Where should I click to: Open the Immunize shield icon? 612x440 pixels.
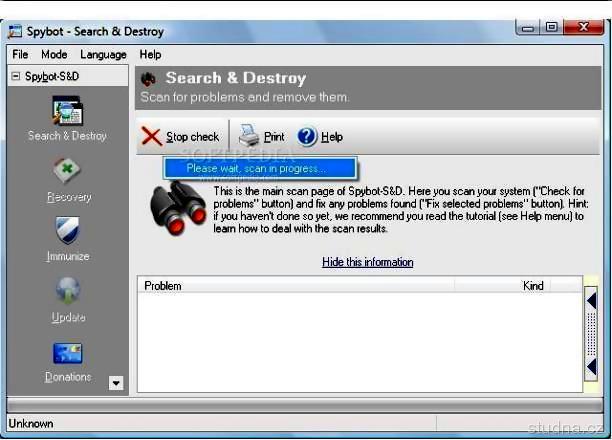(x=68, y=230)
